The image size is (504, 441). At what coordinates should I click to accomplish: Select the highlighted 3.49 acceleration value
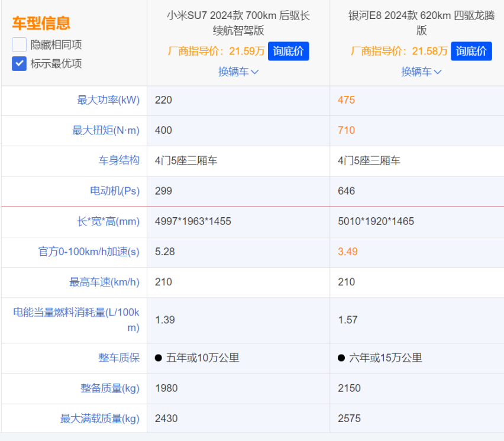(x=347, y=252)
